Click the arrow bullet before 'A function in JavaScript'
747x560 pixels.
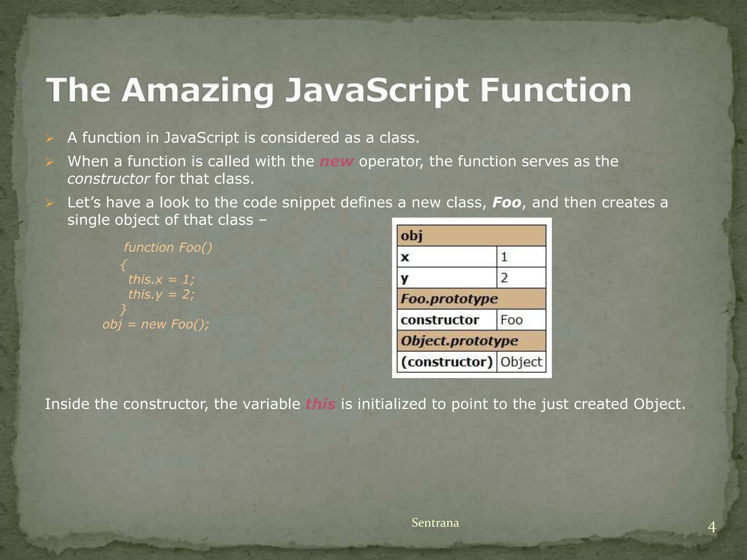50,139
